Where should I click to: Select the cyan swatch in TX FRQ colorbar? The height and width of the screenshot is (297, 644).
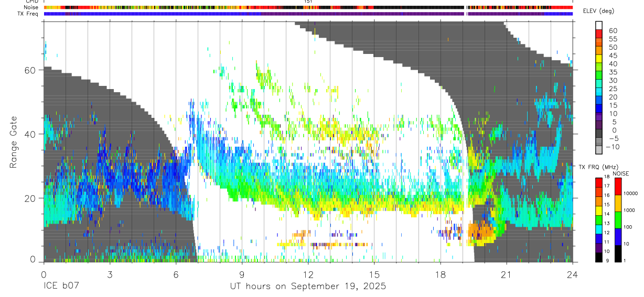tap(599, 229)
